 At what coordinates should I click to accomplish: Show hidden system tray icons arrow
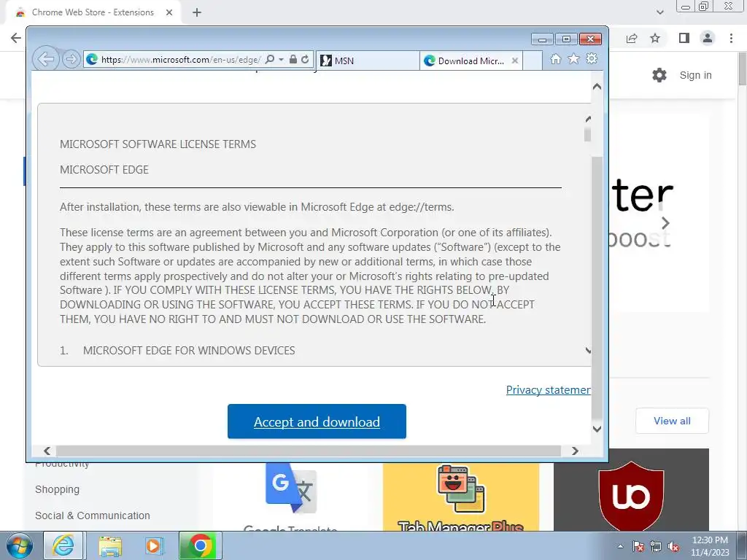coord(620,546)
